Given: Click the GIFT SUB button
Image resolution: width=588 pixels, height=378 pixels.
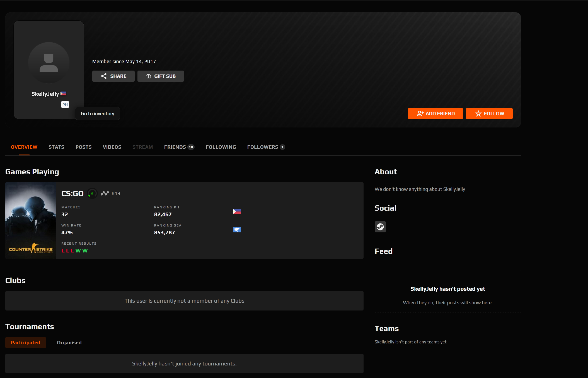Looking at the screenshot, I should [161, 76].
